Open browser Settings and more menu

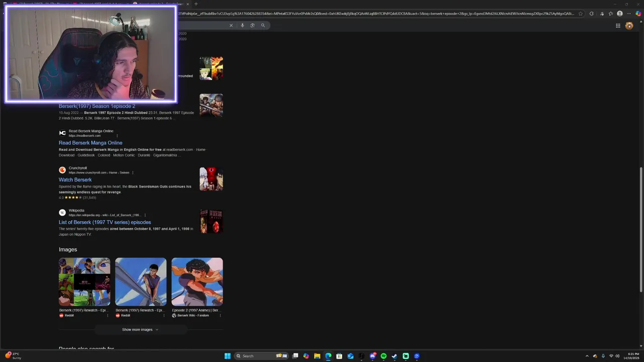pyautogui.click(x=629, y=14)
